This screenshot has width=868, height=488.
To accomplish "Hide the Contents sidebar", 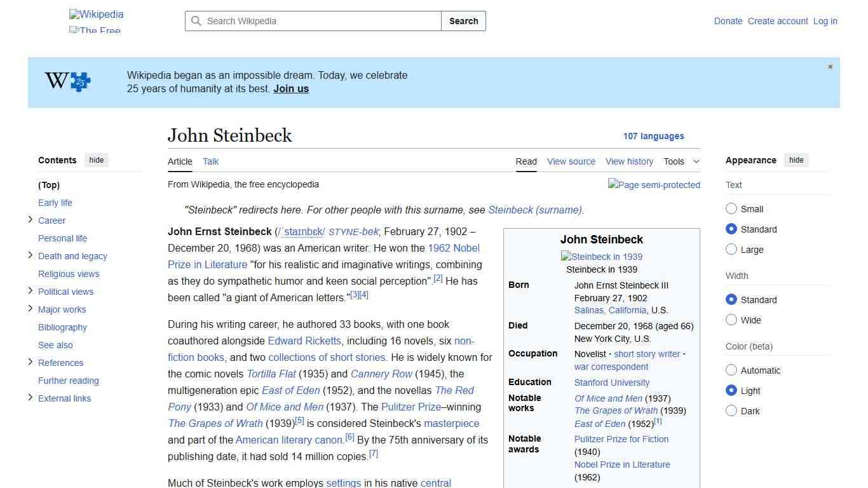I will (96, 159).
